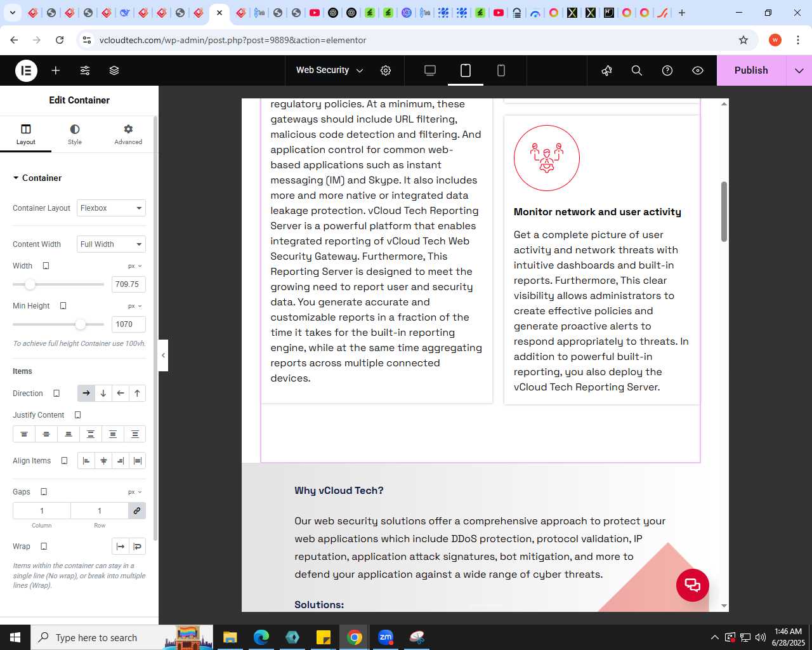Screen dimensions: 812x650
Task: Toggle responsive device for Justify Content
Action: click(77, 415)
